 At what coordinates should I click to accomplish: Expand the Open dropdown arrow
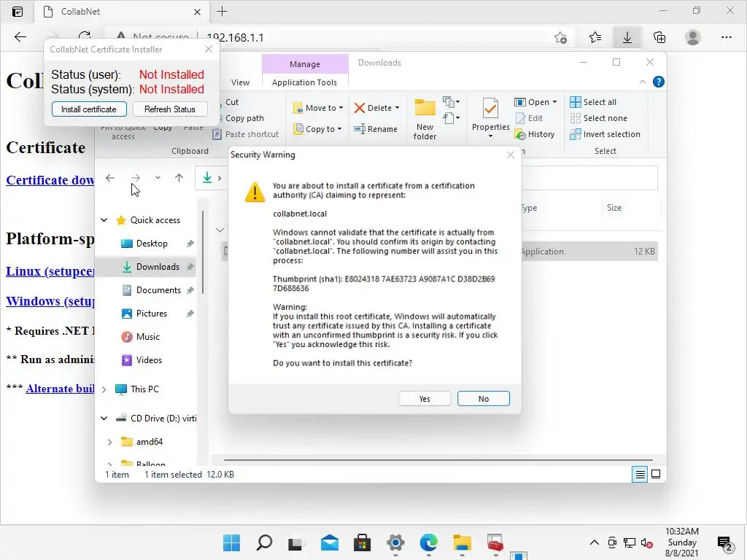coord(554,102)
